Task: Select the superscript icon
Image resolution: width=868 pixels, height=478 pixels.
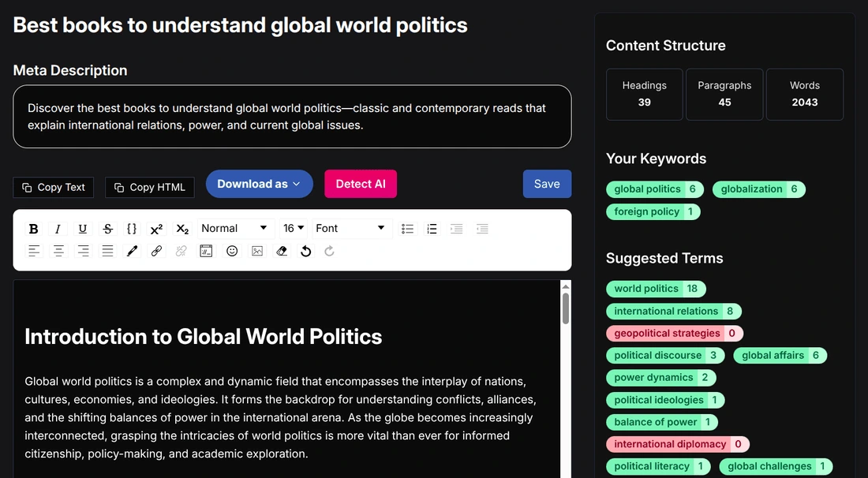Action: point(156,228)
